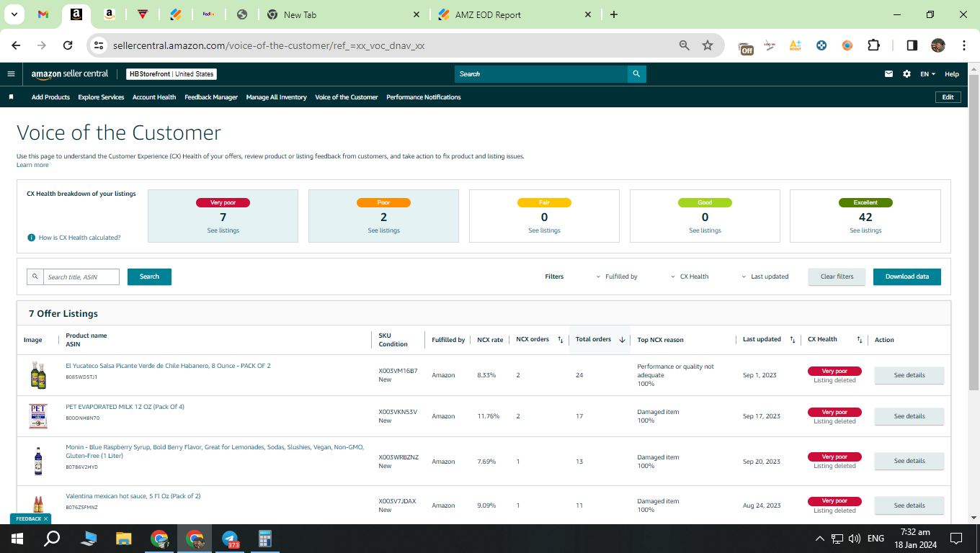Open the settings gear icon

(906, 74)
